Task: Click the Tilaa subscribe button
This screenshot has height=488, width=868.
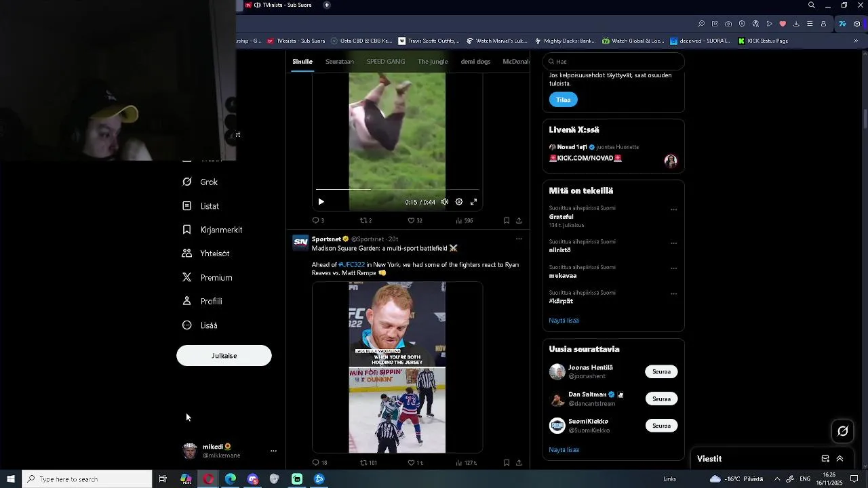Action: [x=564, y=100]
